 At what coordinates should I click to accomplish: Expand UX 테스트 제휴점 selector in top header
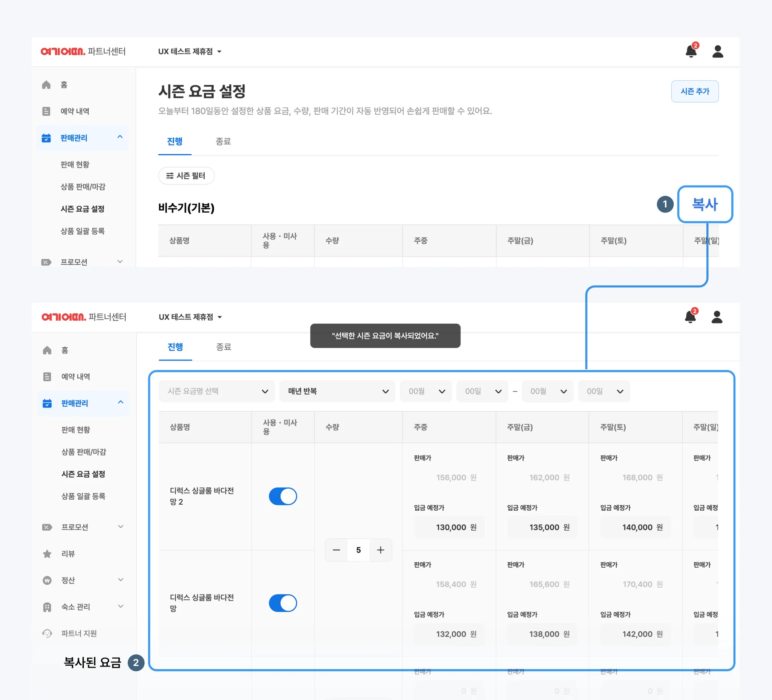click(190, 51)
